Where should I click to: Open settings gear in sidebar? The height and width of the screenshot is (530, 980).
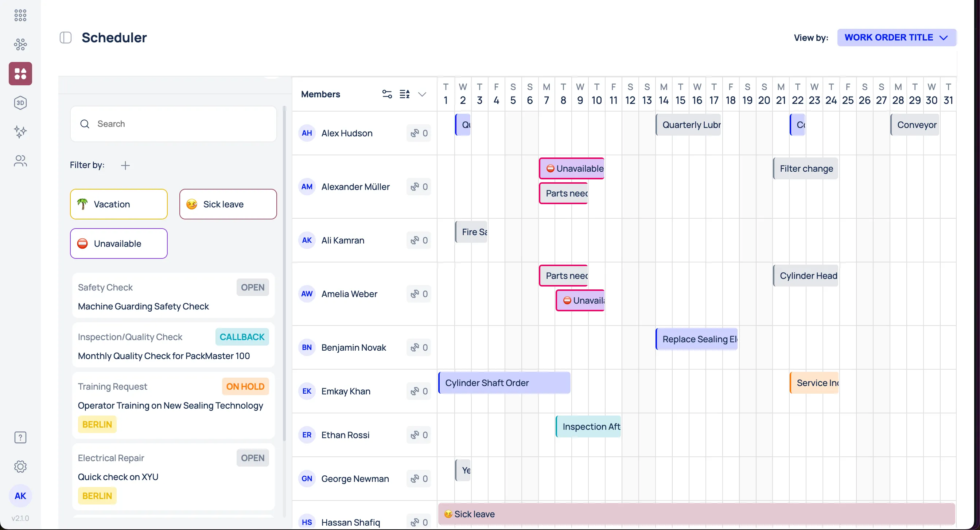tap(20, 467)
